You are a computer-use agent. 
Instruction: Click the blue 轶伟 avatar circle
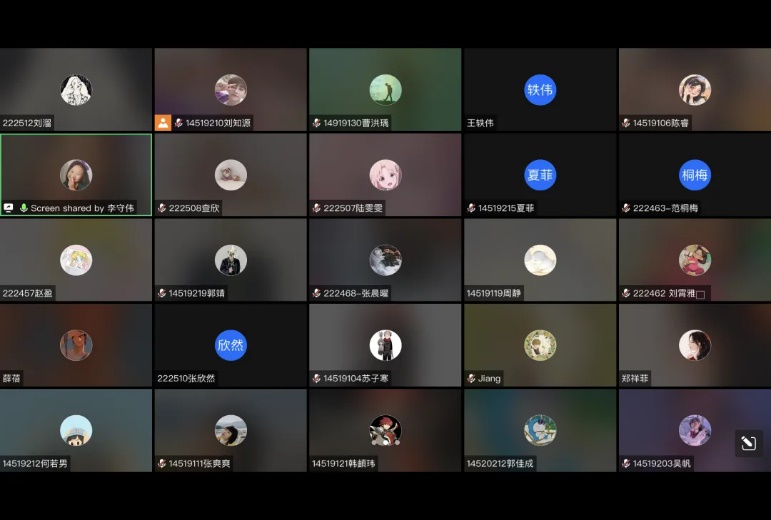click(540, 90)
